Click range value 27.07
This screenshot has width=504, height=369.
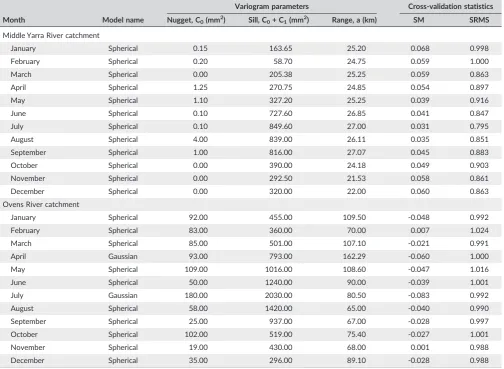pyautogui.click(x=356, y=152)
